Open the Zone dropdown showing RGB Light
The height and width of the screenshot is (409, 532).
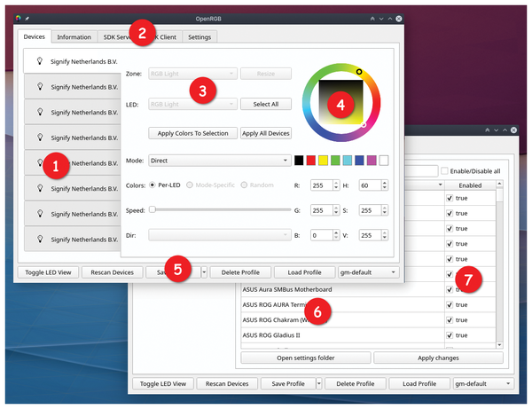[x=192, y=74]
